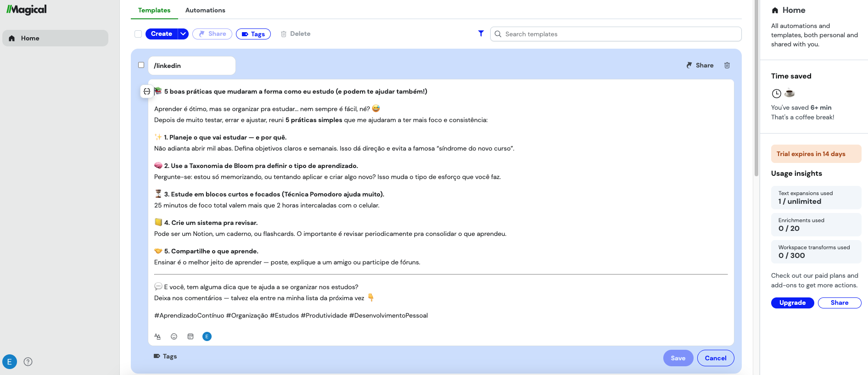Click the Trial expires in 14 days banner

point(816,154)
